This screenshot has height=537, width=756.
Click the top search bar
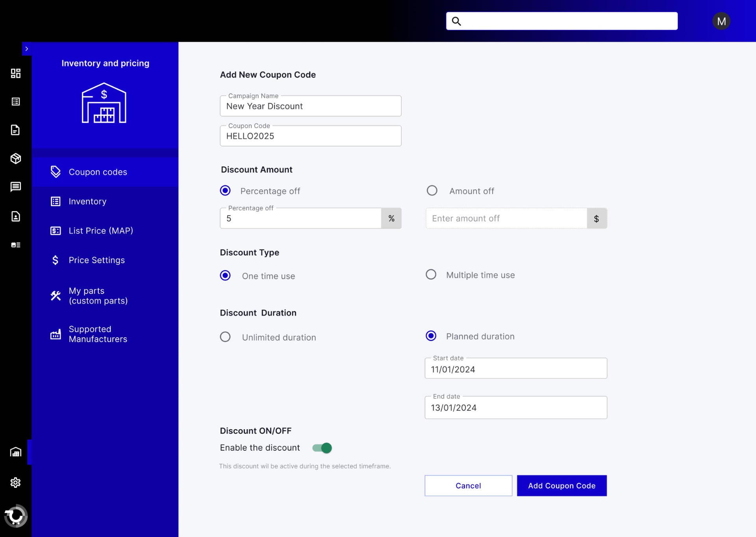[x=562, y=21]
